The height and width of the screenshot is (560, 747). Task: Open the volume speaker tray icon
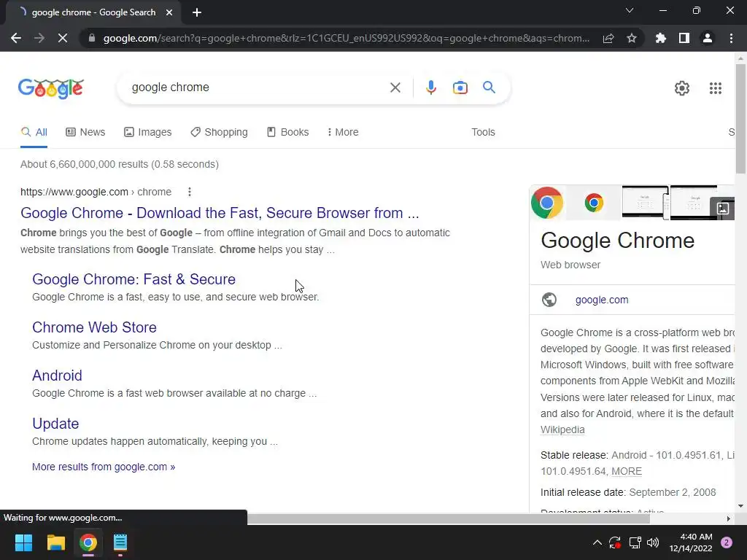(x=653, y=542)
